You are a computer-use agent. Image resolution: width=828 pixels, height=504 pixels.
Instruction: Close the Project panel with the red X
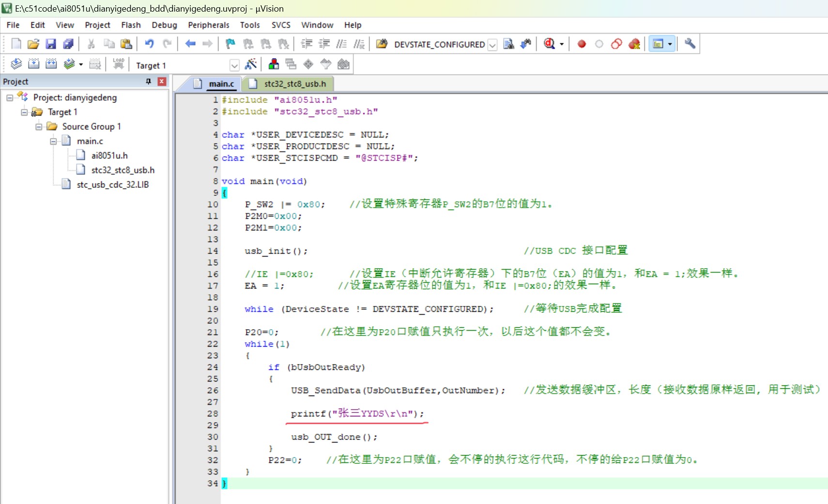pyautogui.click(x=162, y=81)
